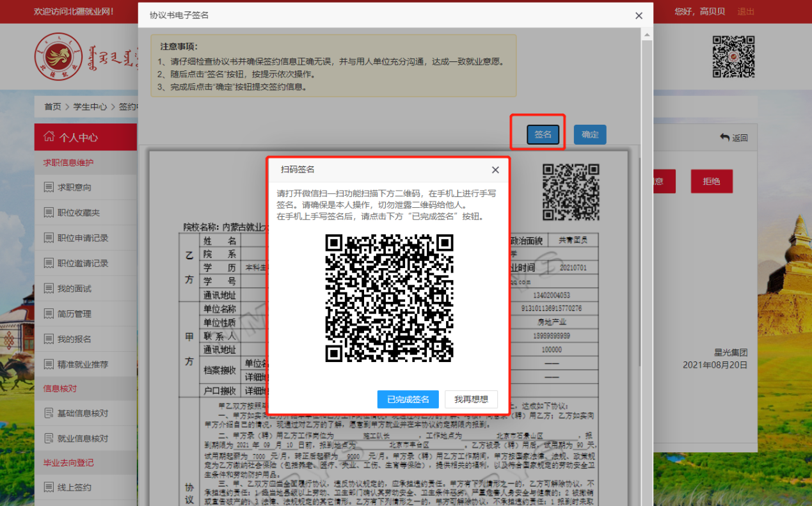Click the 返回 arrow icon
This screenshot has height=506, width=812.
tap(724, 138)
